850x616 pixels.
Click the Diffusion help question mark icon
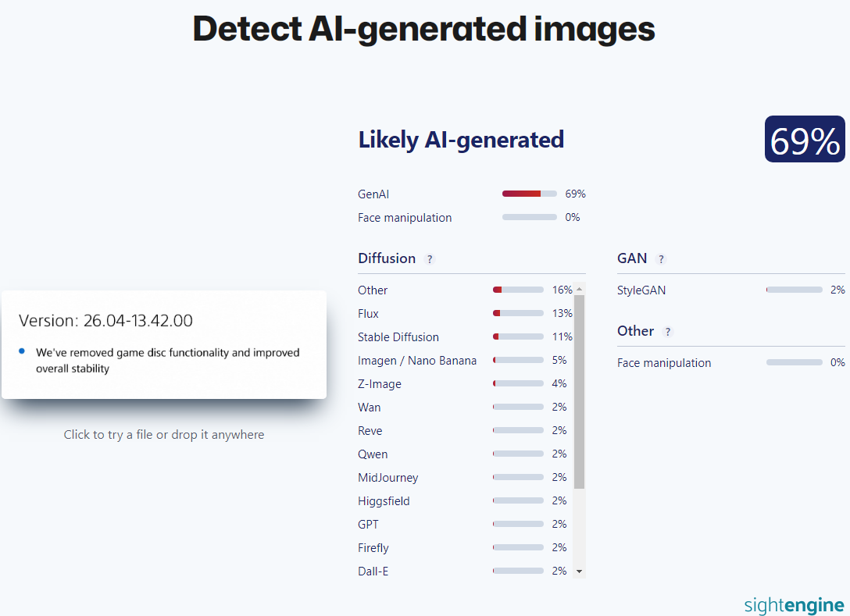(430, 259)
